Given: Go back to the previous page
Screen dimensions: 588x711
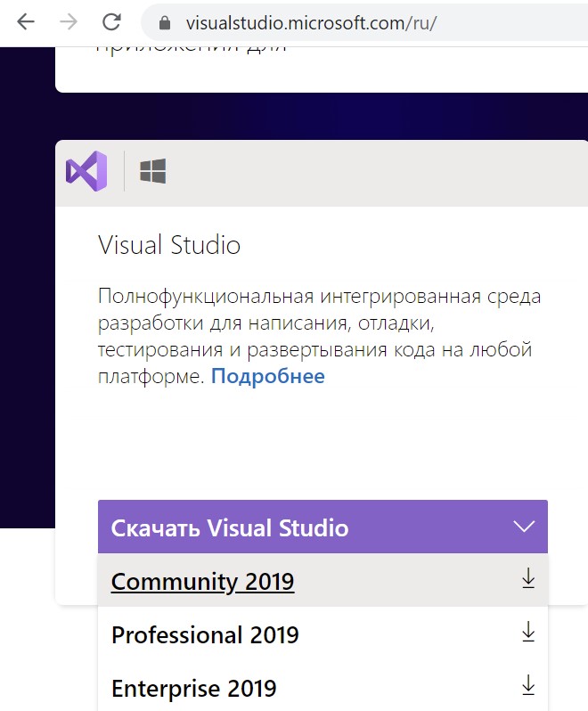Looking at the screenshot, I should [x=25, y=21].
